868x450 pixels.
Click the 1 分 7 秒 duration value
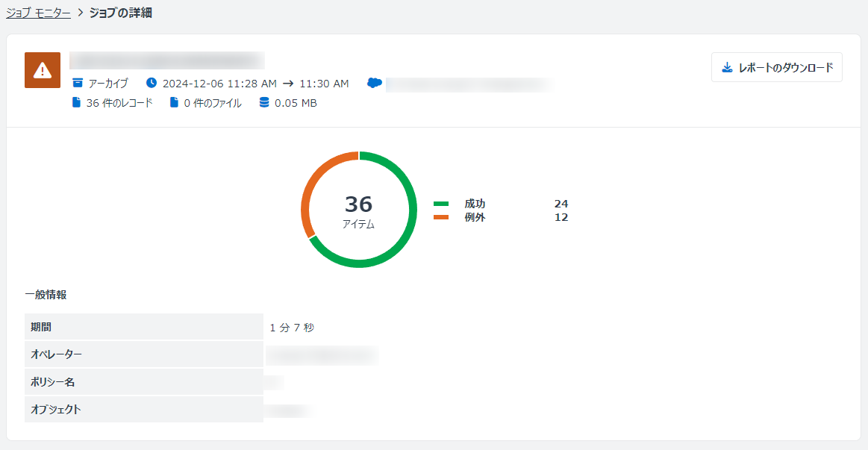[x=292, y=327]
